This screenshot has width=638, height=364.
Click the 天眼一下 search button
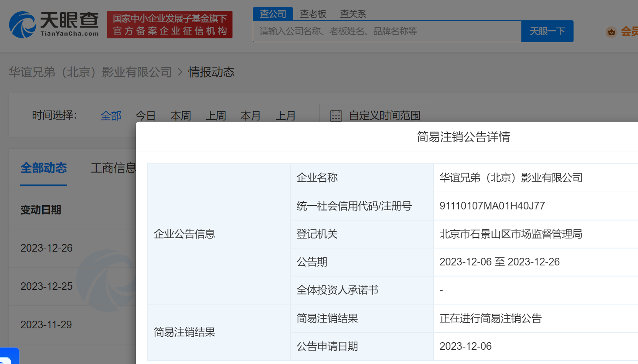tap(547, 31)
